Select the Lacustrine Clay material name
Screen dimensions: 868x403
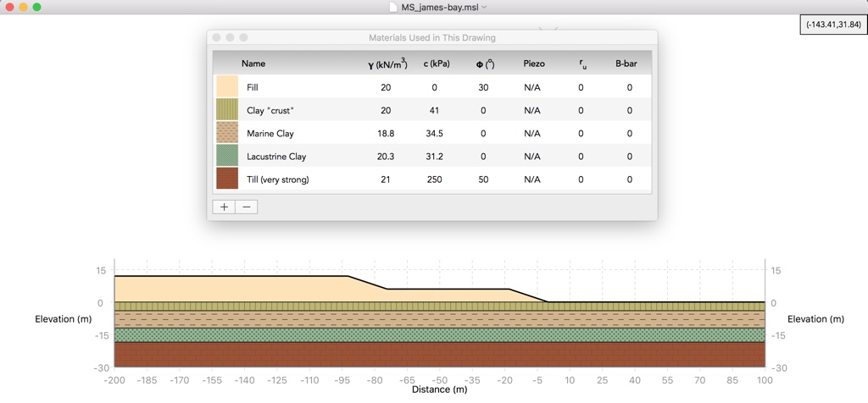coord(276,157)
